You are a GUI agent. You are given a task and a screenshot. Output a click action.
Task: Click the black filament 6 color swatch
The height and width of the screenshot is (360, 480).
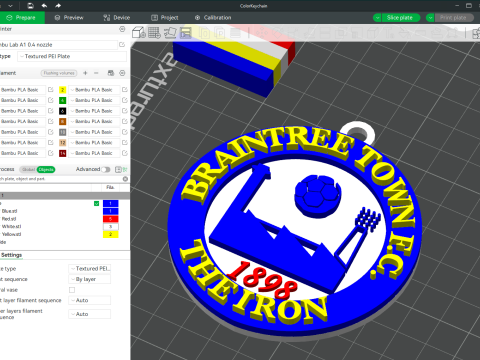pyautogui.click(x=62, y=111)
